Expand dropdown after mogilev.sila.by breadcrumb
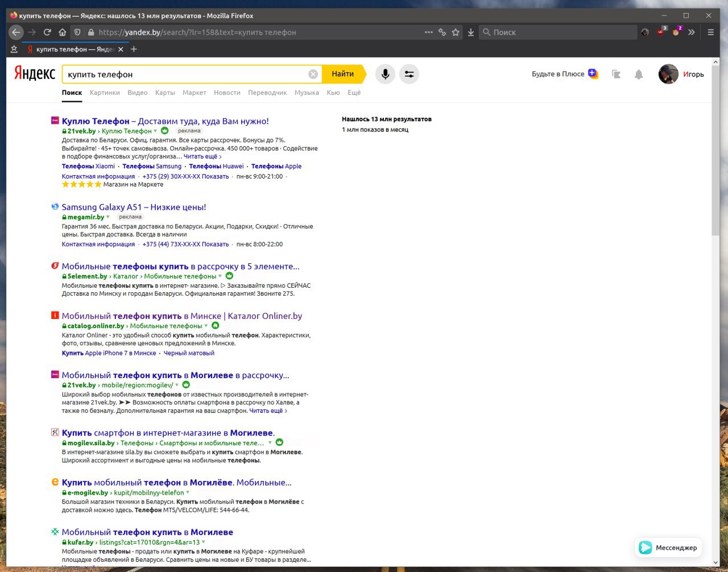 (270, 443)
